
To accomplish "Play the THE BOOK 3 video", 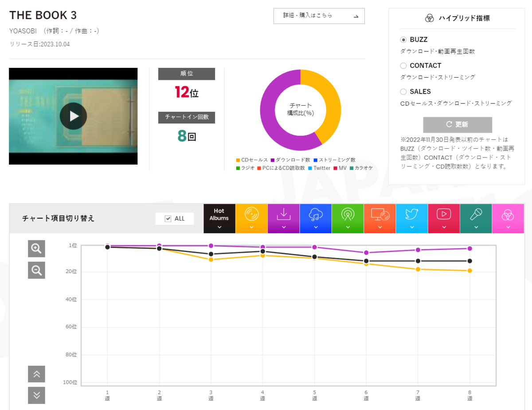I will 73,116.
